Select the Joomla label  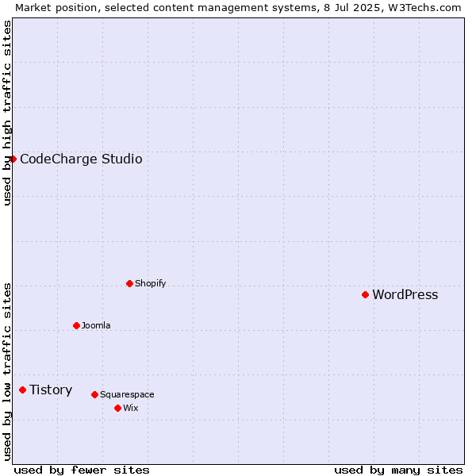pos(96,325)
